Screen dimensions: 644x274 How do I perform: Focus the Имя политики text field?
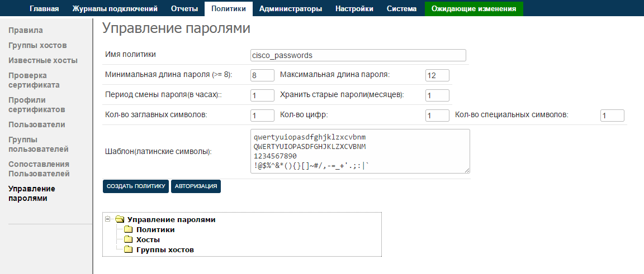(x=358, y=55)
